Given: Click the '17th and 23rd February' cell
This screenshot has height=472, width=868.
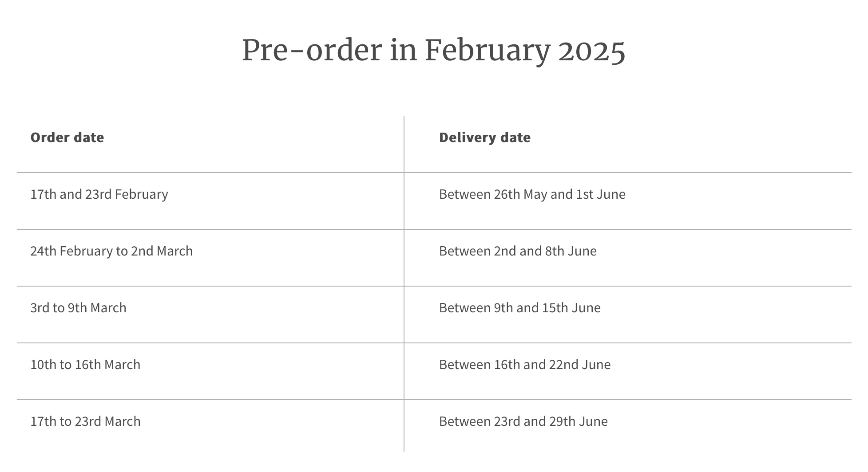Looking at the screenshot, I should click(x=99, y=194).
